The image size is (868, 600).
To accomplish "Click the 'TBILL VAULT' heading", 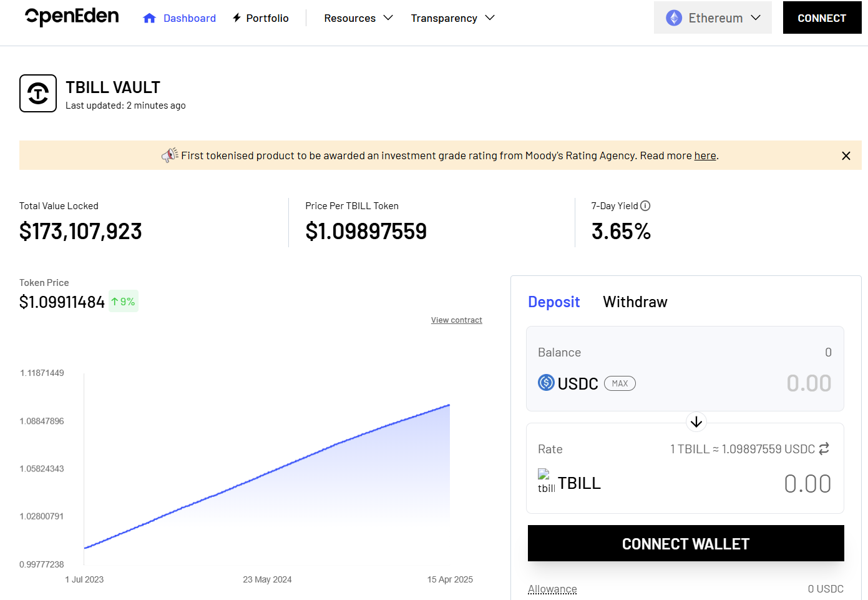I will click(x=113, y=87).
